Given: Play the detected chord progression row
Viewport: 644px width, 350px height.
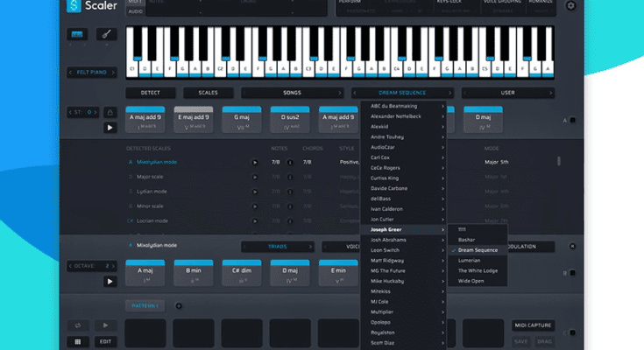Looking at the screenshot, I should [x=110, y=128].
